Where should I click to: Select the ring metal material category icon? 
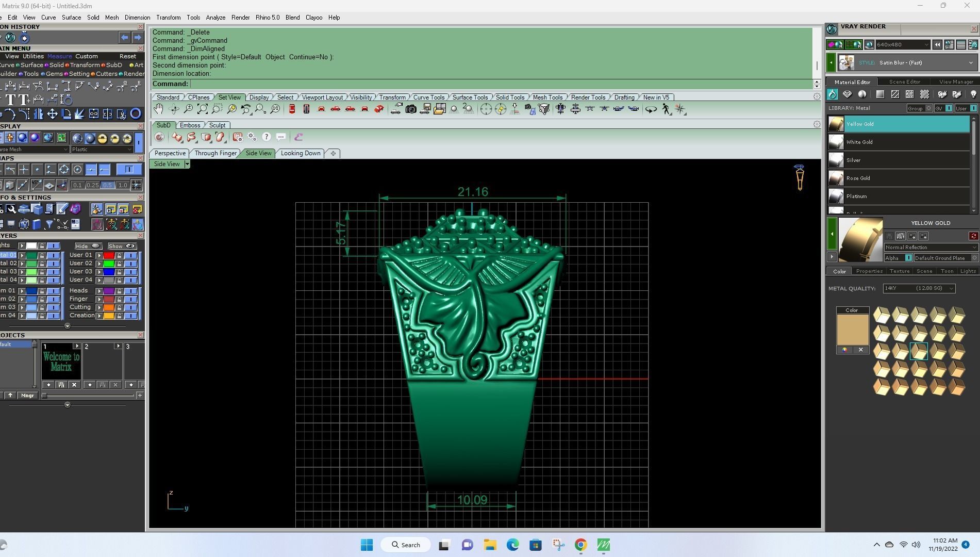click(x=833, y=94)
